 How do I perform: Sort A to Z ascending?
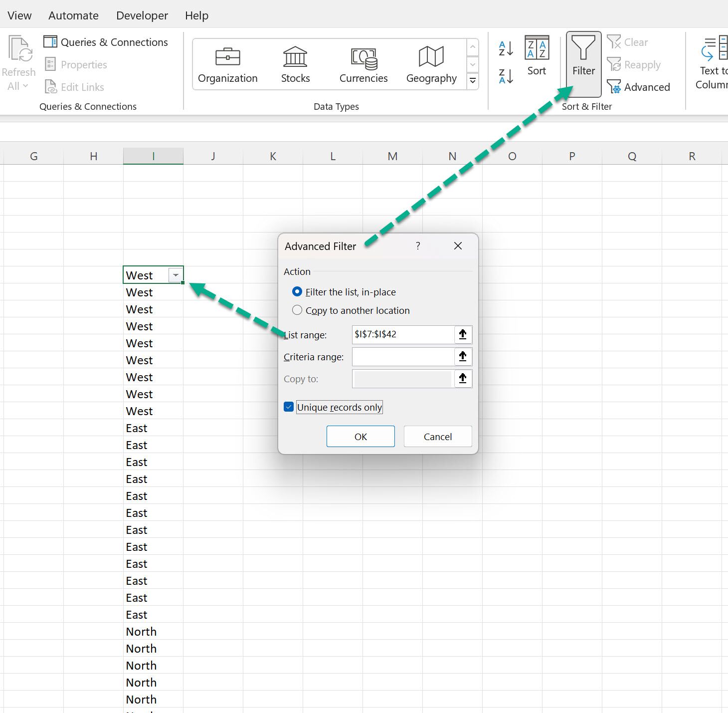tap(506, 48)
